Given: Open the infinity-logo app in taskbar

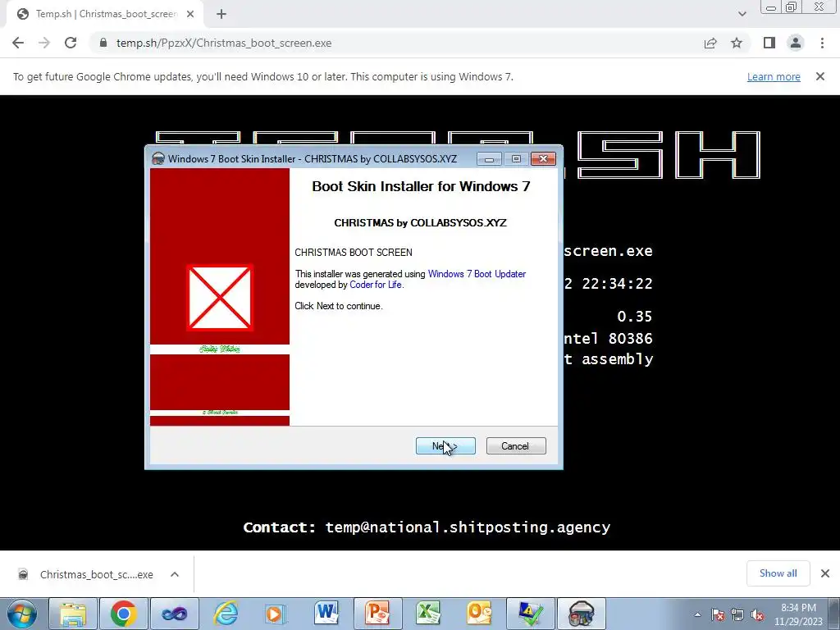Looking at the screenshot, I should click(x=175, y=614).
